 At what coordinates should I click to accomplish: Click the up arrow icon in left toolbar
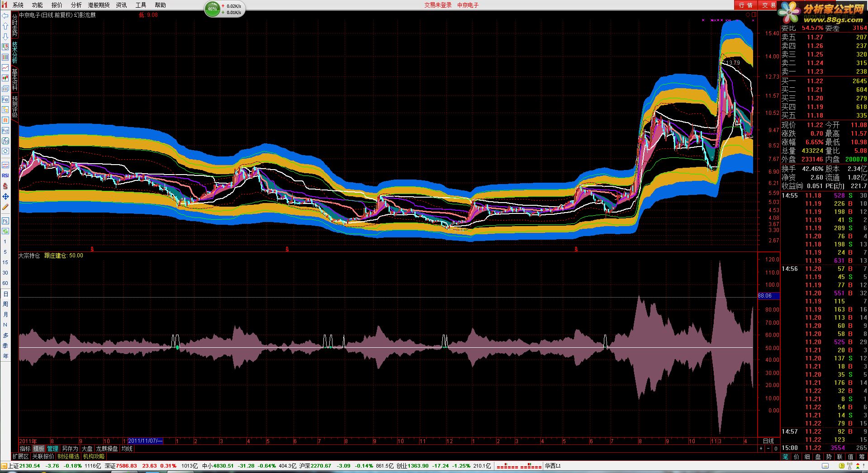[x=5, y=26]
